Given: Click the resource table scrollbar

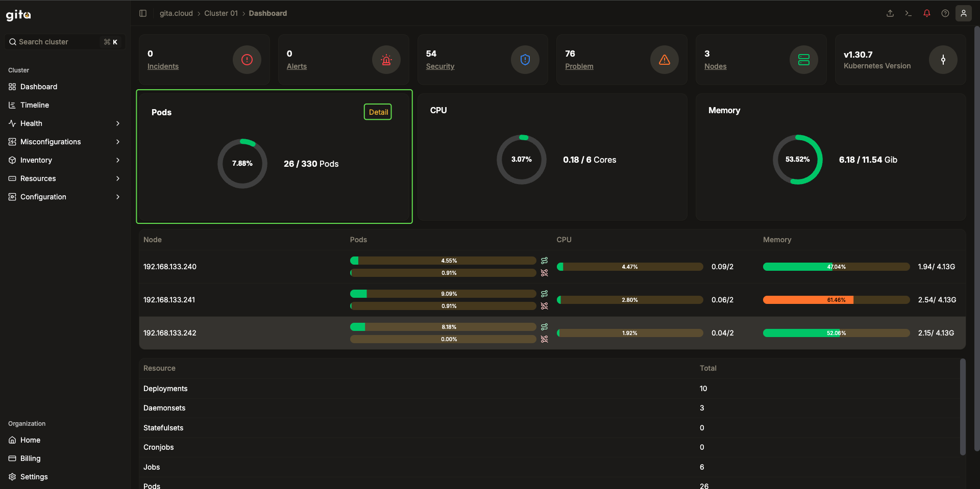Looking at the screenshot, I should pyautogui.click(x=963, y=407).
